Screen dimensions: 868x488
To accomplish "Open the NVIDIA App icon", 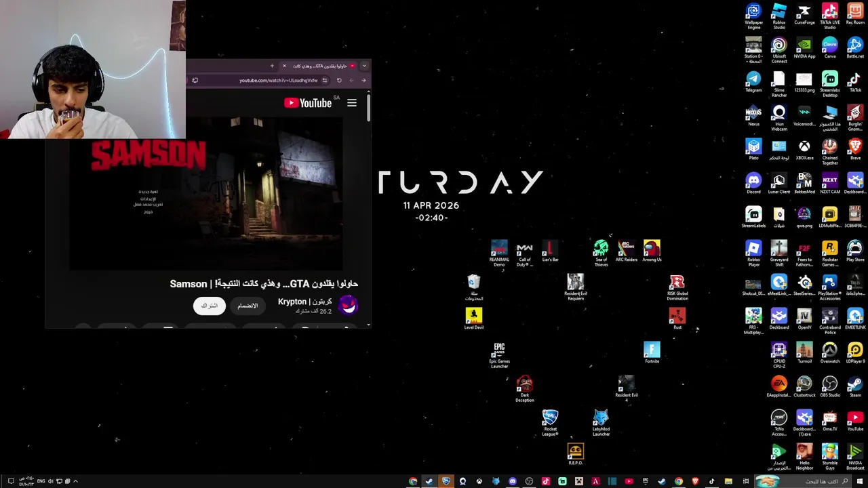I will click(804, 49).
